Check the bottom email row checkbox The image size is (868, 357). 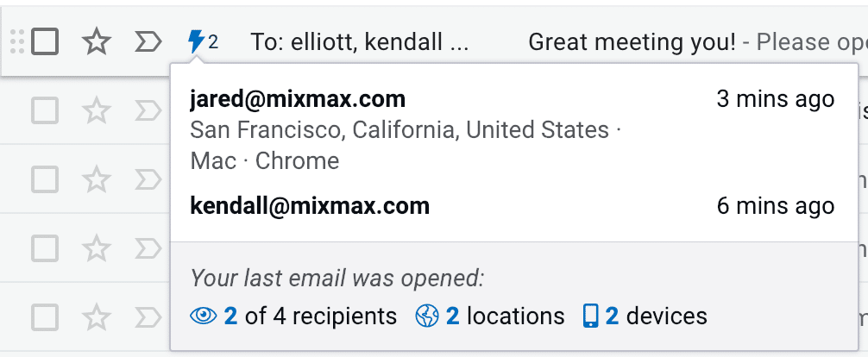(x=45, y=317)
